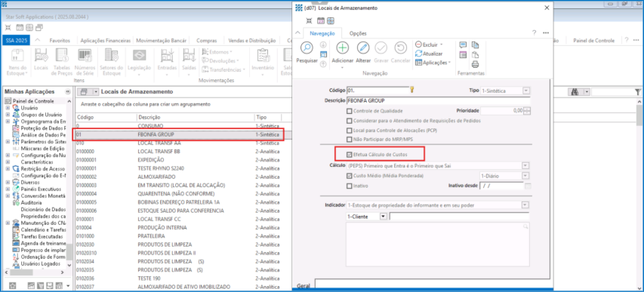
Task: Click the blue record-list icon beside Pesquisar
Action: click(323, 54)
